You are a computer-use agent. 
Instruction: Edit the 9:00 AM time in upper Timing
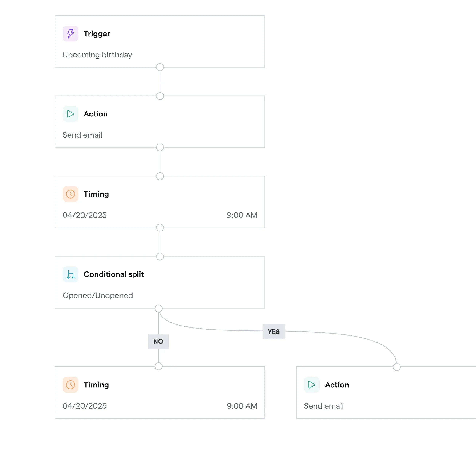(x=242, y=215)
